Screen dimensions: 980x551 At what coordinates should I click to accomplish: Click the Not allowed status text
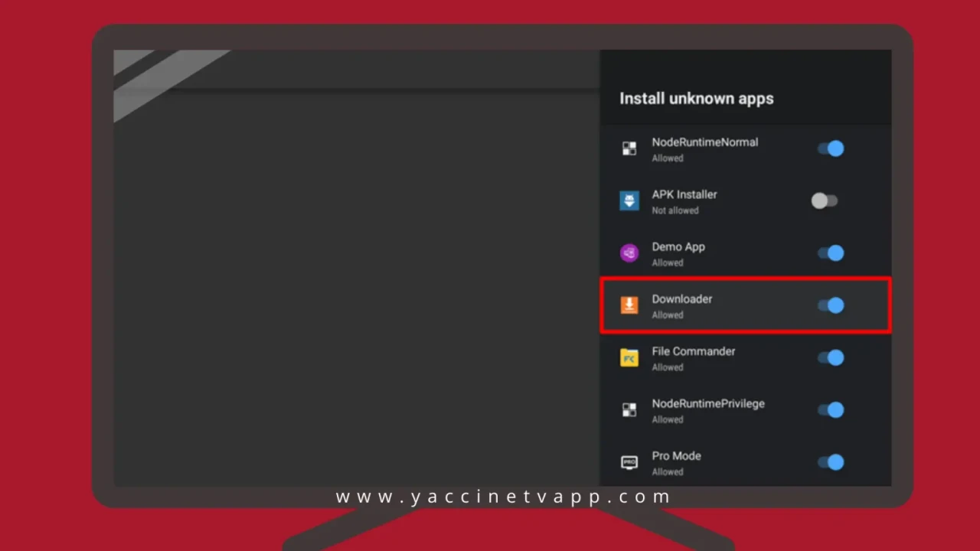[x=675, y=210]
